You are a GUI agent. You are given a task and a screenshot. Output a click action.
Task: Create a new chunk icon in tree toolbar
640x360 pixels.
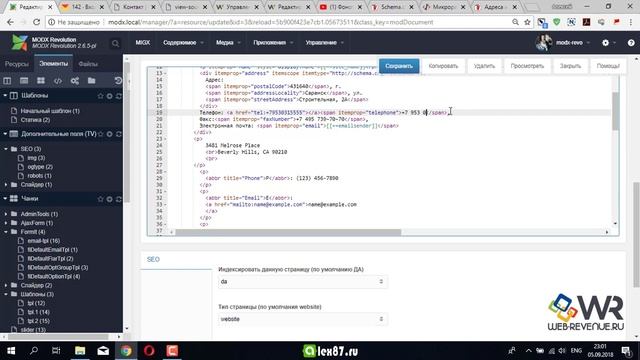click(41, 81)
